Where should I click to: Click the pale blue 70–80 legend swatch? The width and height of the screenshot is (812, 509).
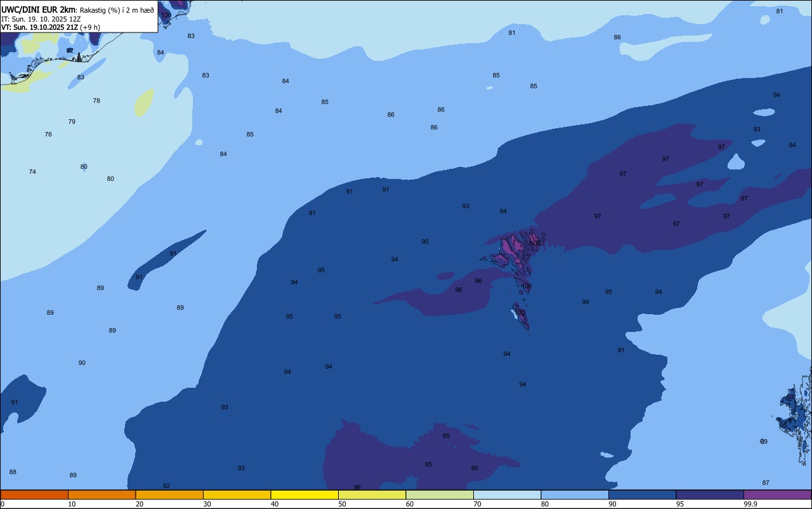tap(507, 494)
